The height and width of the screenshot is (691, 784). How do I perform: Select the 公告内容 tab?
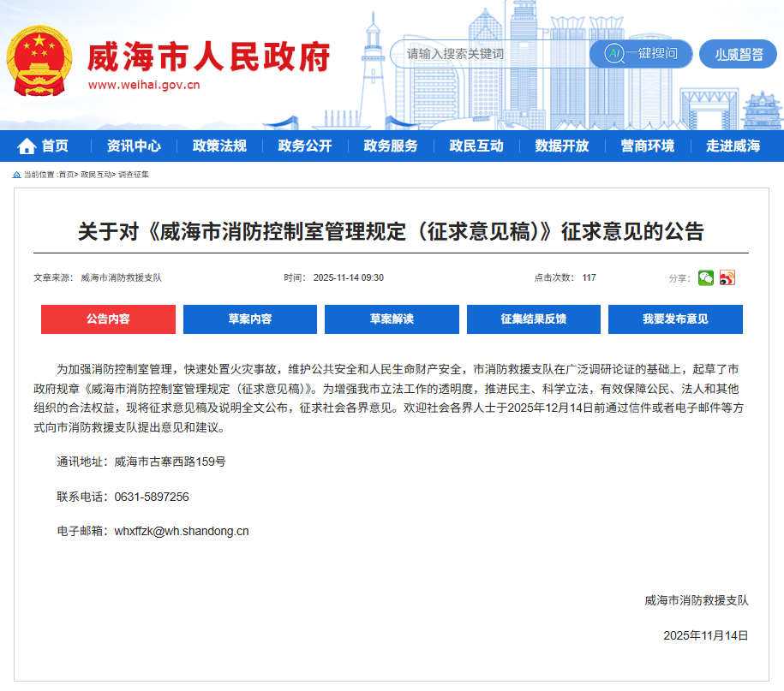pyautogui.click(x=109, y=319)
